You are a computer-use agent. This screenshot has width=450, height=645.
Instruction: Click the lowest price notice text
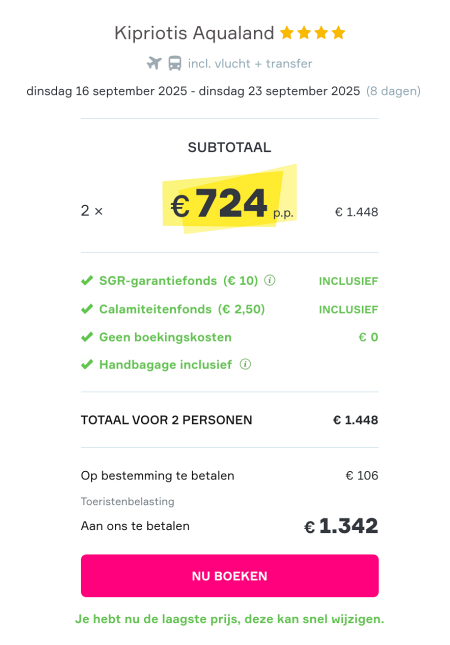(x=230, y=619)
